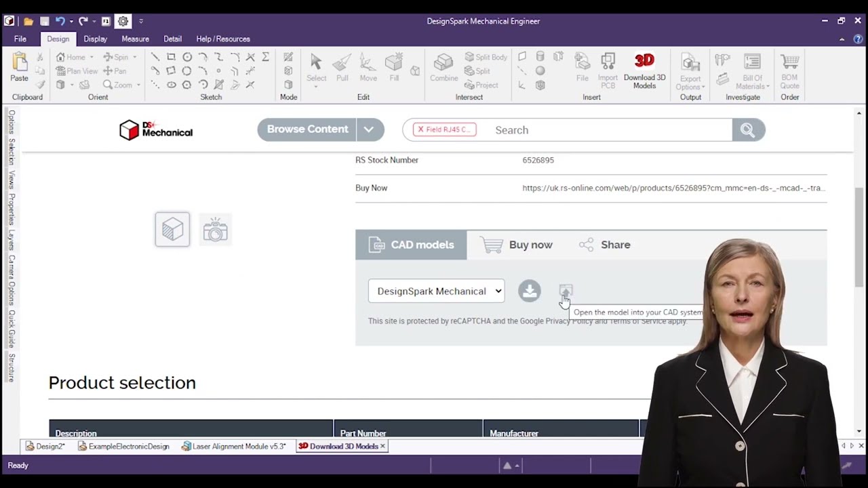868x488 pixels.
Task: Click the Download 3D Models ribbon button
Action: [644, 71]
